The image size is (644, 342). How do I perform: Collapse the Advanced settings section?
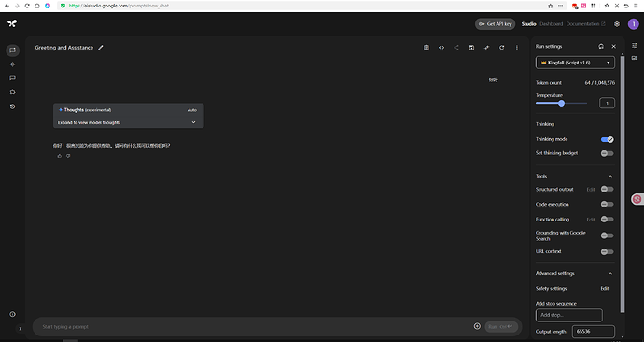[610, 274]
